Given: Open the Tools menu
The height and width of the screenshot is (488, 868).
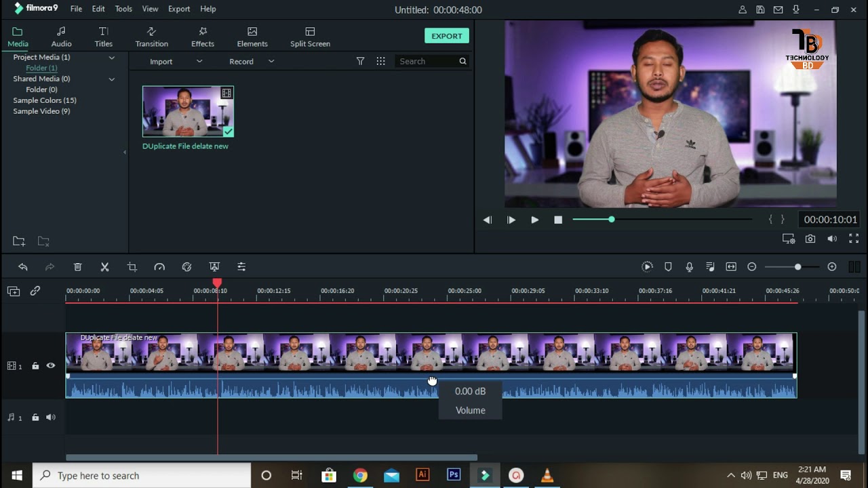Looking at the screenshot, I should pyautogui.click(x=123, y=9).
